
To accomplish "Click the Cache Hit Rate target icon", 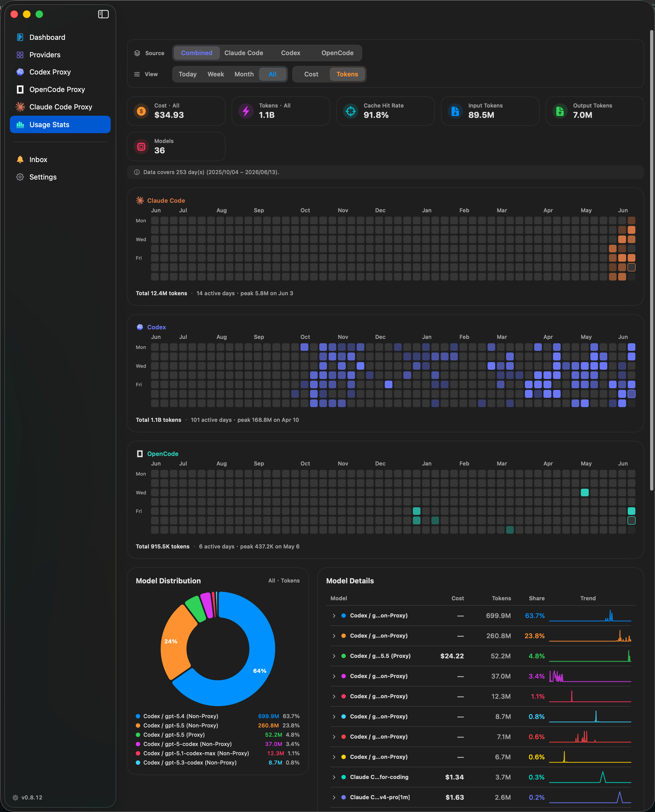I will point(350,111).
